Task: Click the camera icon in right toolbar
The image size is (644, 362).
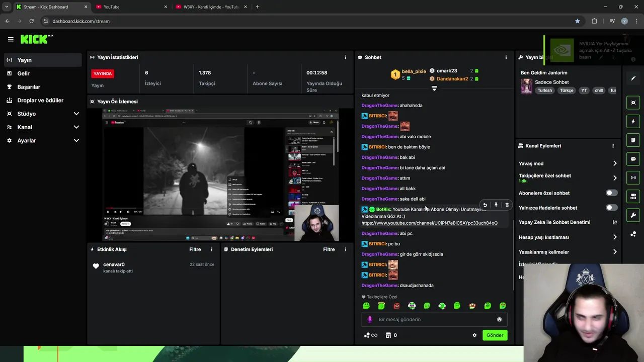Action: pyautogui.click(x=633, y=197)
